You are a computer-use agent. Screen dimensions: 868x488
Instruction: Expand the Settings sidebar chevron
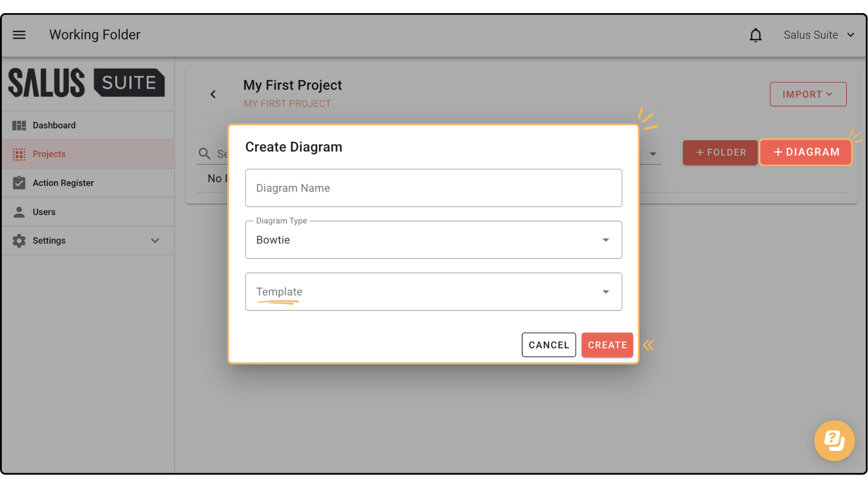(155, 240)
